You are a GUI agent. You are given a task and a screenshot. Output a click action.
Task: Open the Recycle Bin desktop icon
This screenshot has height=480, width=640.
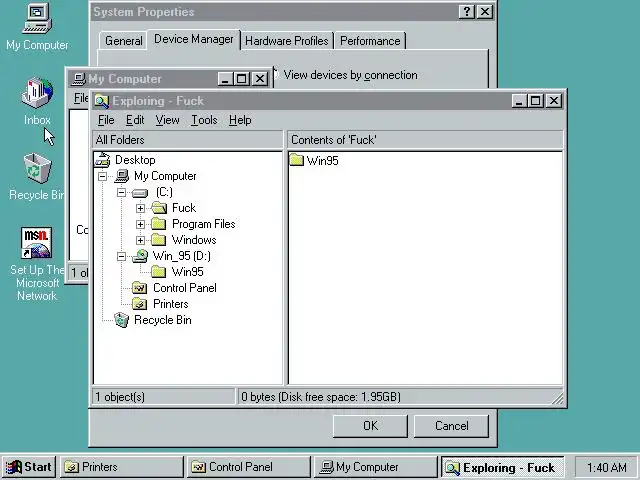pyautogui.click(x=37, y=176)
